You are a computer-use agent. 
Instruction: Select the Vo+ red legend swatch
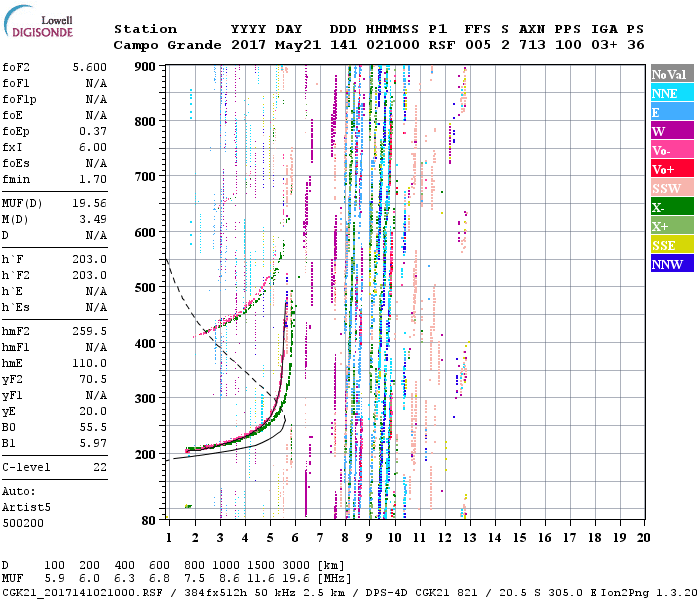click(672, 169)
